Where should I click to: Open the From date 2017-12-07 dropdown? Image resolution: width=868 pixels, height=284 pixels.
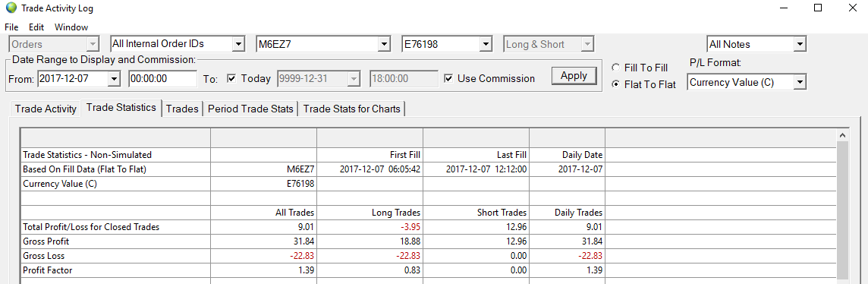(114, 79)
